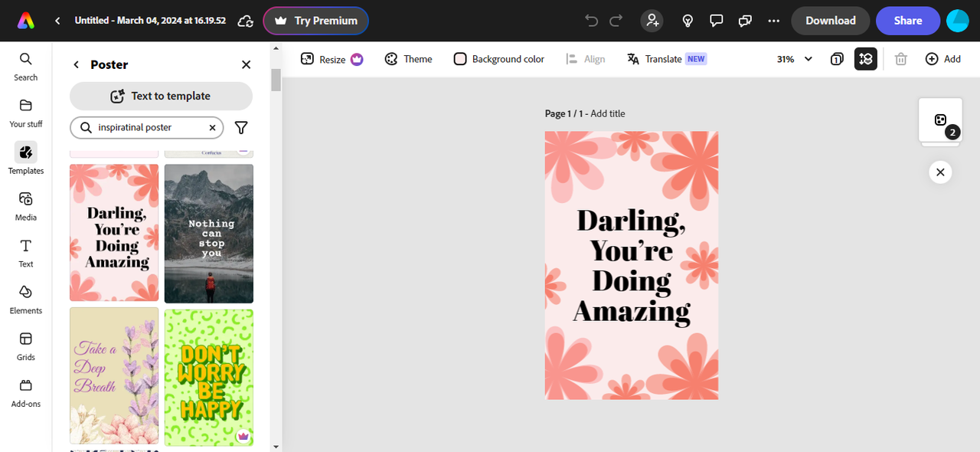980x452 pixels.
Task: Open the lightbulb help tips icon
Action: 688,21
